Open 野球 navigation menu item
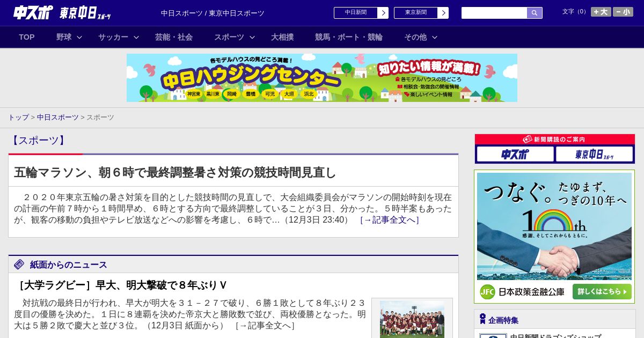Image resolution: width=644 pixels, height=338 pixels. [64, 37]
